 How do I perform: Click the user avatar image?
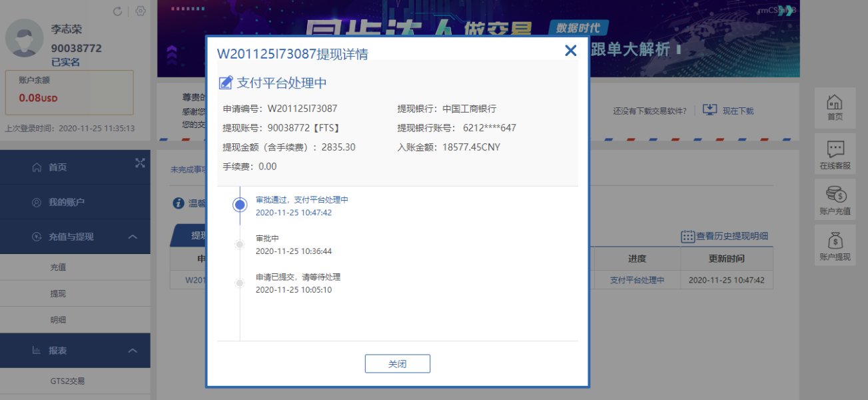coord(25,37)
